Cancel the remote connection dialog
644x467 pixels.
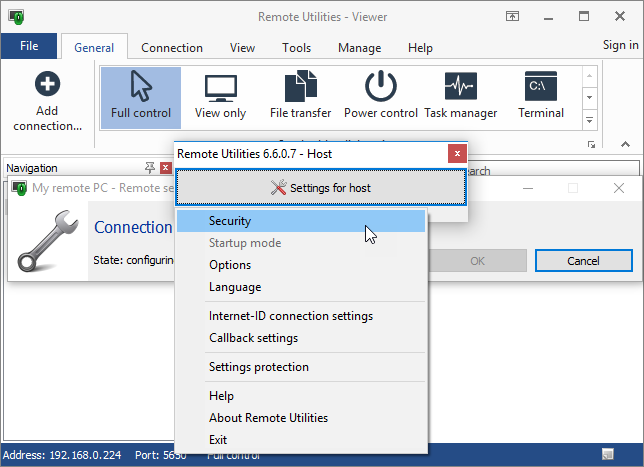pos(583,260)
